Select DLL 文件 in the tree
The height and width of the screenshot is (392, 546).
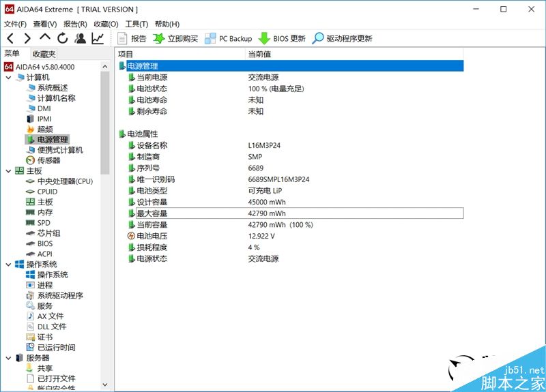pyautogui.click(x=46, y=327)
